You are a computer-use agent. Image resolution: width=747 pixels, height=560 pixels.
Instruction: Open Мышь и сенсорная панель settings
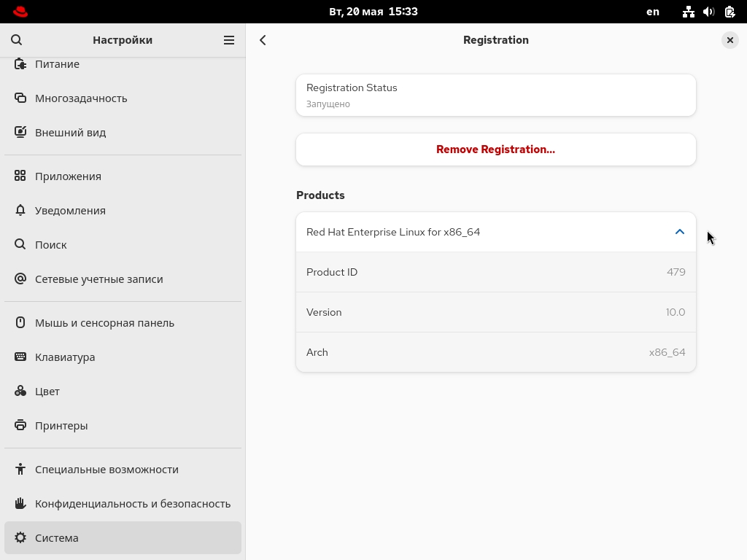104,322
